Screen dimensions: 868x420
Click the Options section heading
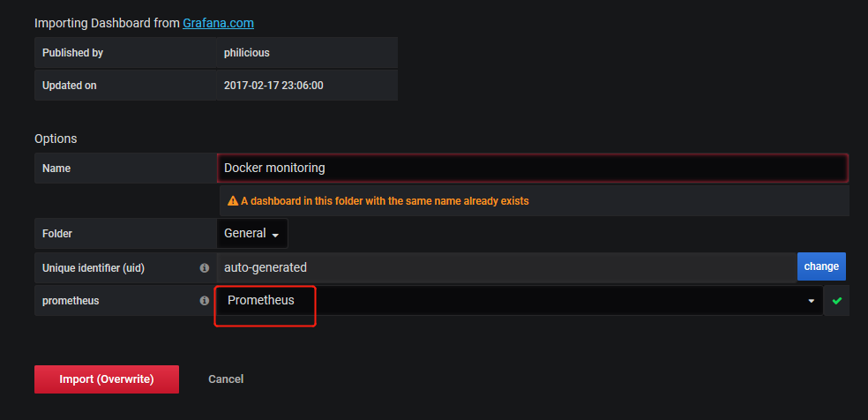click(56, 139)
